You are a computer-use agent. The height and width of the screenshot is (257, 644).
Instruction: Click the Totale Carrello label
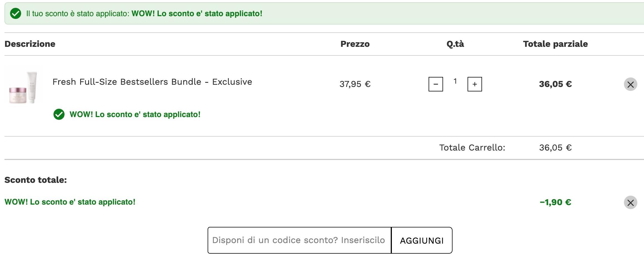click(x=472, y=148)
